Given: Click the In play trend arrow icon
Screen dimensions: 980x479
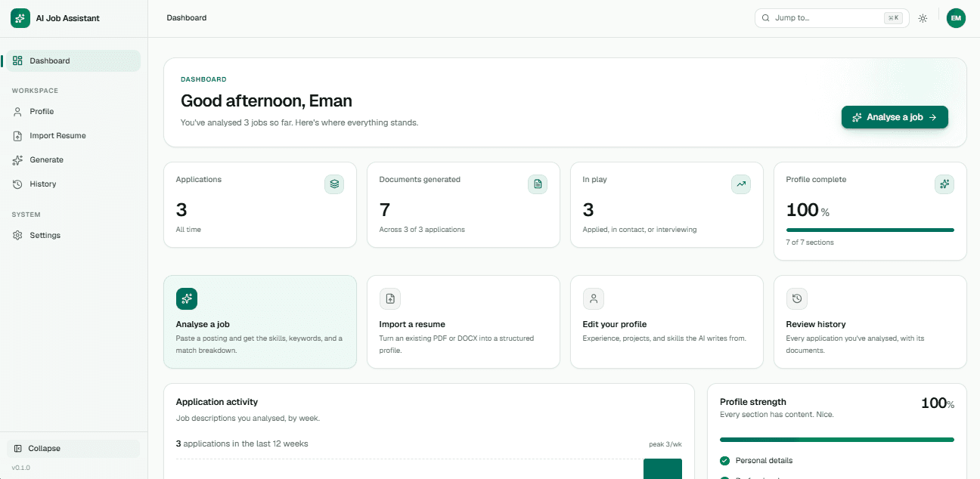Looking at the screenshot, I should [741, 184].
